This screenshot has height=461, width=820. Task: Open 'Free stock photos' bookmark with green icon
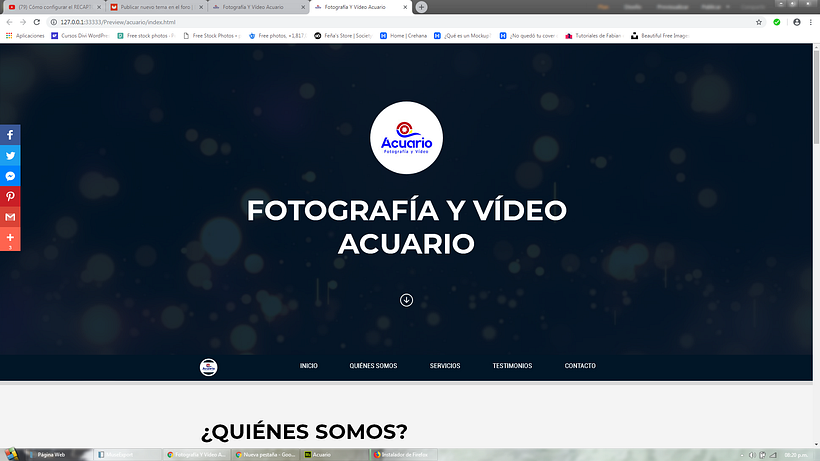pos(146,36)
